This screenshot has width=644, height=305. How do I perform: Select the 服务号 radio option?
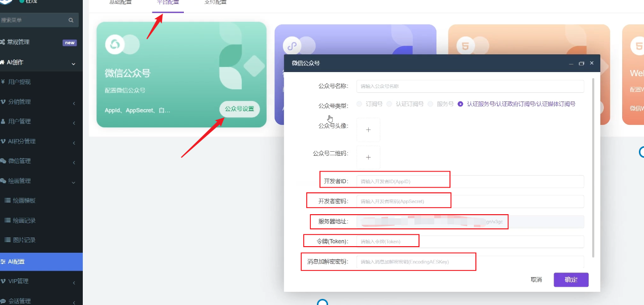click(x=430, y=104)
